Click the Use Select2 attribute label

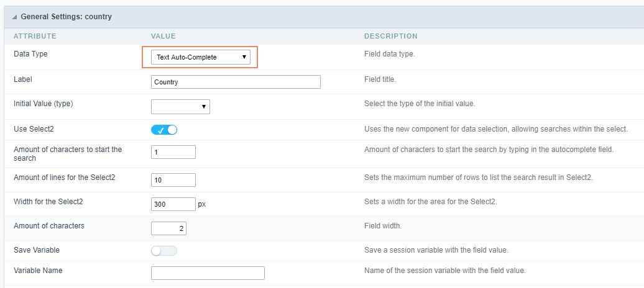tap(32, 129)
